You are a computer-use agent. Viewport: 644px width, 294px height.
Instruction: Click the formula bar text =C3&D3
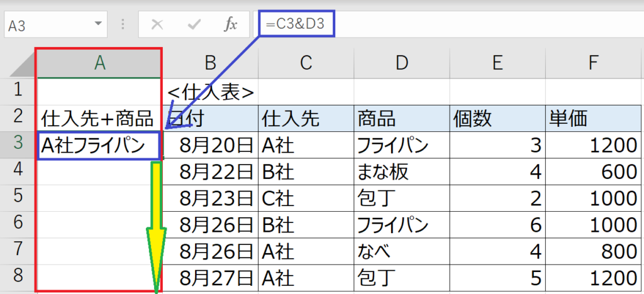[295, 24]
